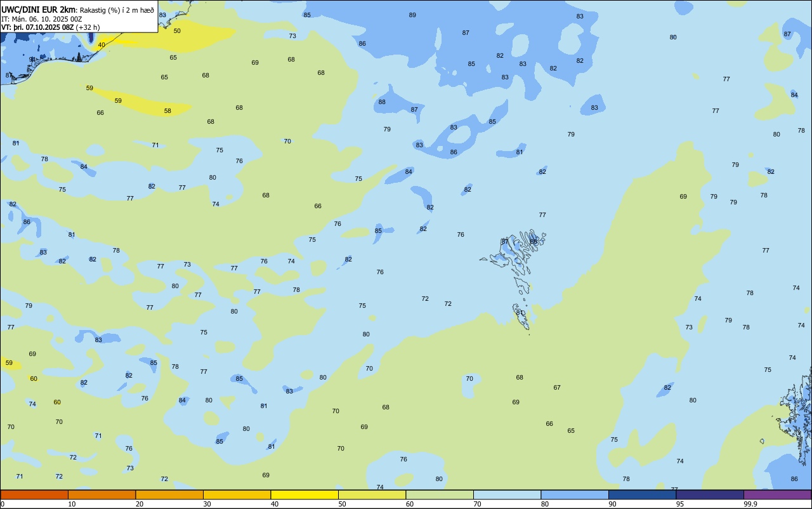Click the '50' value in the yellow patch
This screenshot has width=812, height=509.
[177, 30]
